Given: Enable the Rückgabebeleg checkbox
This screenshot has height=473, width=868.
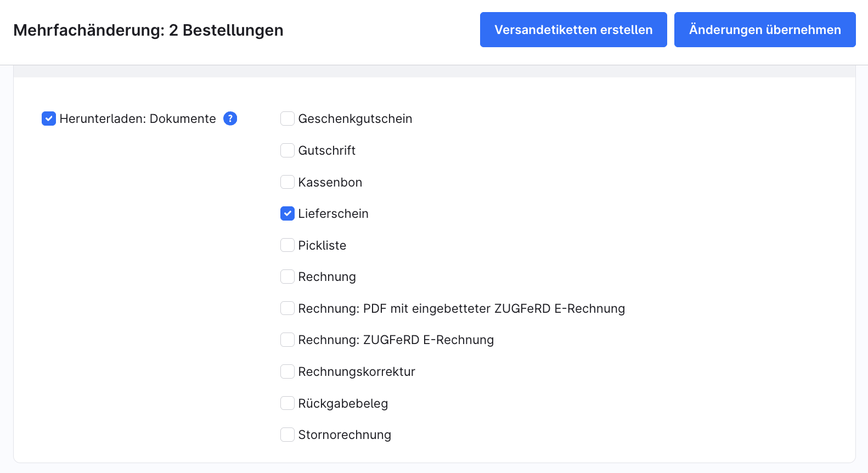Looking at the screenshot, I should [x=288, y=403].
